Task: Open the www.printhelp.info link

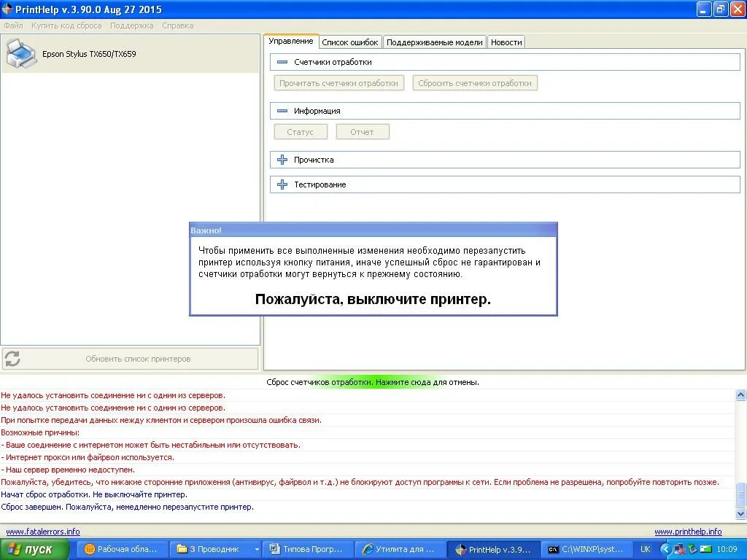Action: pyautogui.click(x=688, y=532)
